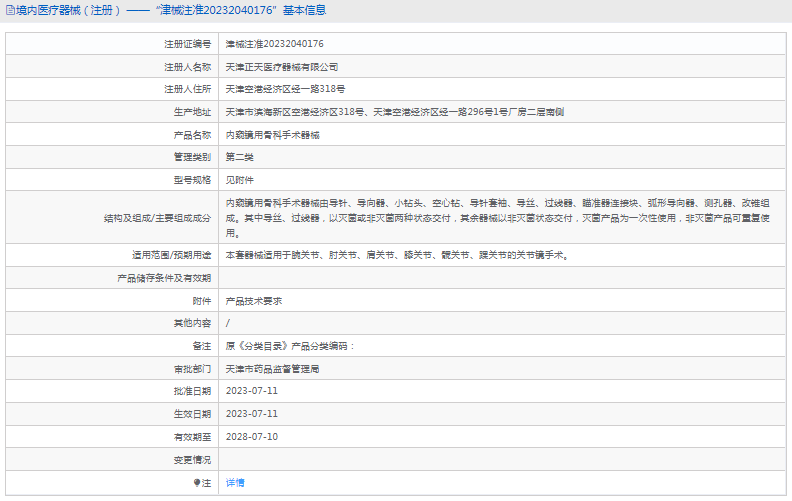This screenshot has width=792, height=501.
Task: Click the 适用范围/预期用途 label
Action: pyautogui.click(x=171, y=255)
